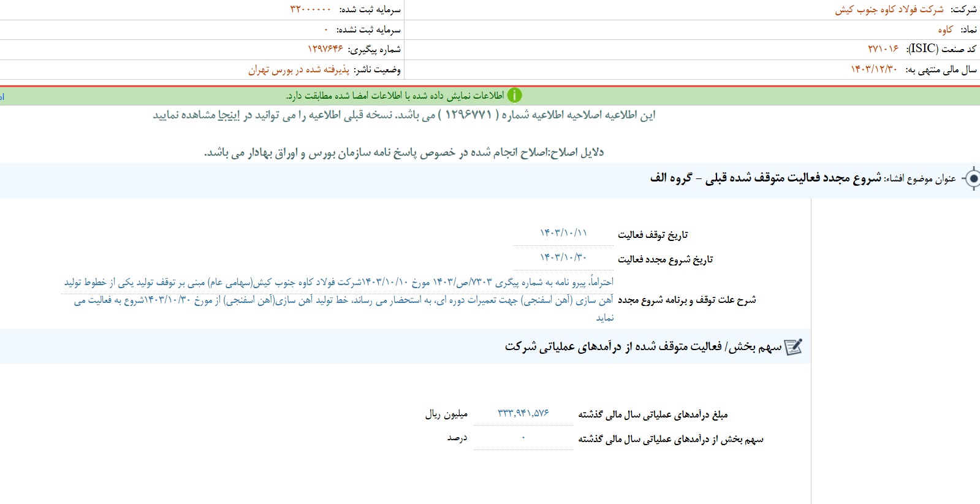Select section heading سهم بخش/فعالیت متوقف شده
This screenshot has width=980, height=504.
644,347
